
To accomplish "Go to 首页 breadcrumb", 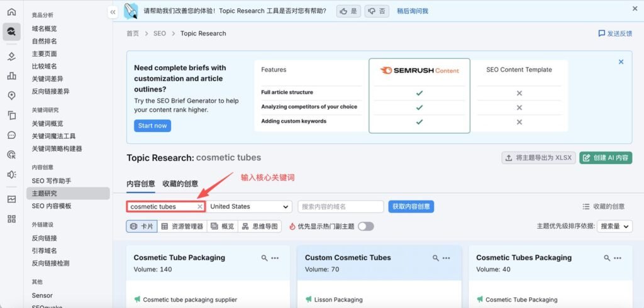I will 133,34.
